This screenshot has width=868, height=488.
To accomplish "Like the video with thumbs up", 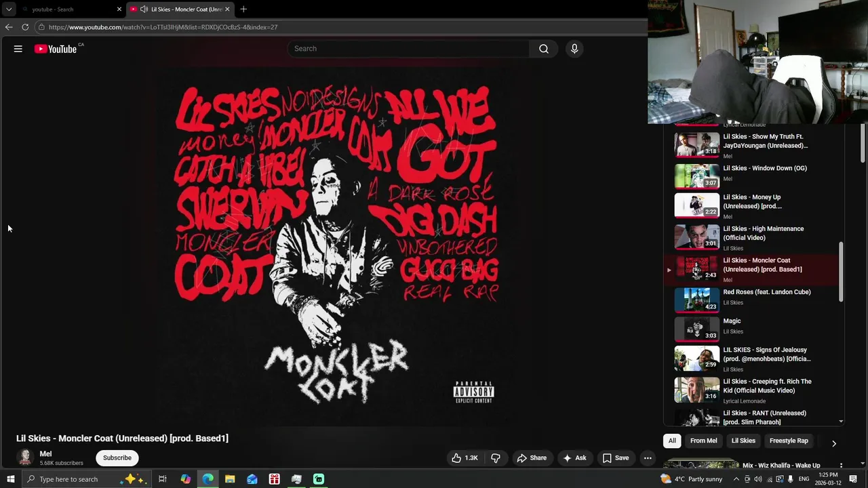I will [x=465, y=458].
